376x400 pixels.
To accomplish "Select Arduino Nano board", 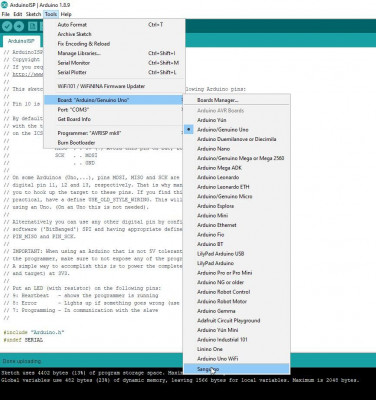I will [x=237, y=149].
